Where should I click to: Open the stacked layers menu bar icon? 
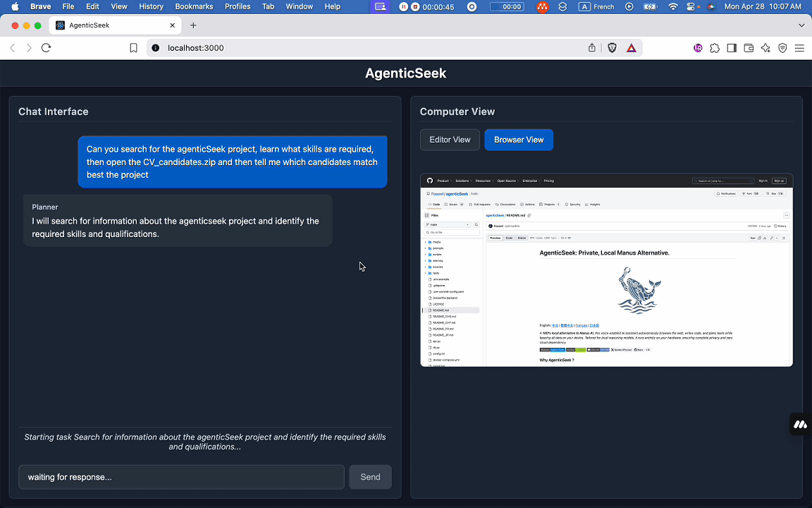[563, 7]
